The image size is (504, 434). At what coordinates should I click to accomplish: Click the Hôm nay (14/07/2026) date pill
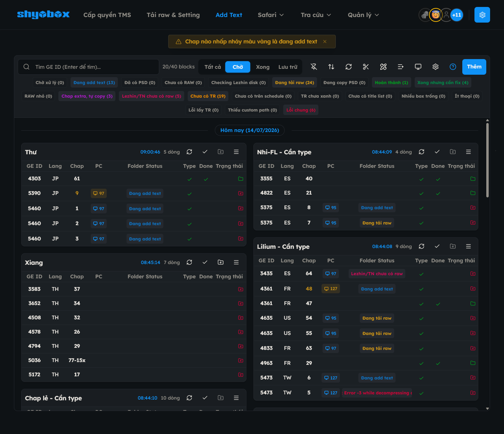[250, 130]
